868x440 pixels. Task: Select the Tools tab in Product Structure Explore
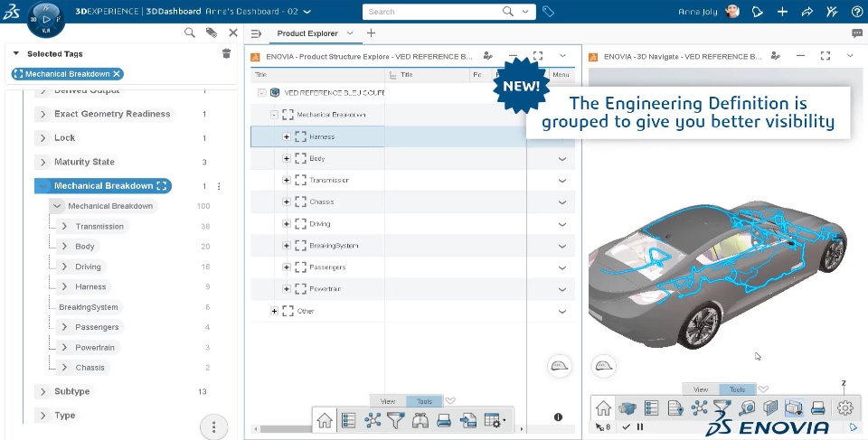tap(424, 401)
